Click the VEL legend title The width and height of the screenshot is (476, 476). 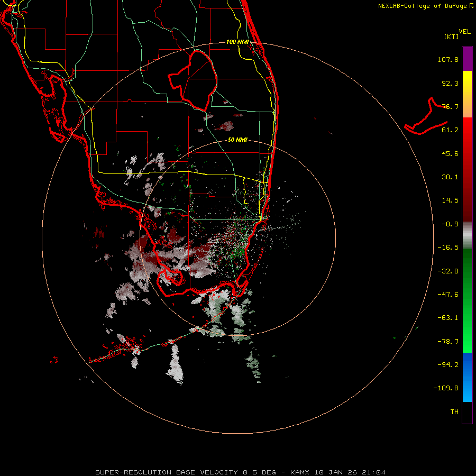[x=464, y=32]
